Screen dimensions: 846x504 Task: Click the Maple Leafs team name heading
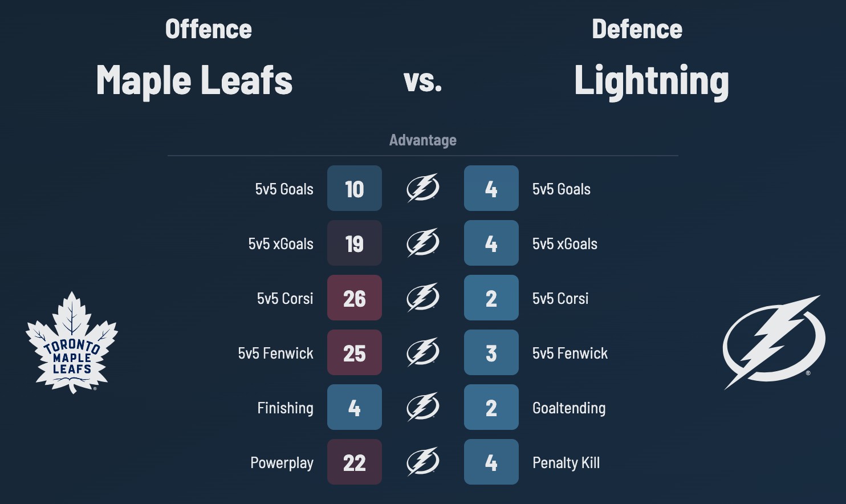[194, 80]
